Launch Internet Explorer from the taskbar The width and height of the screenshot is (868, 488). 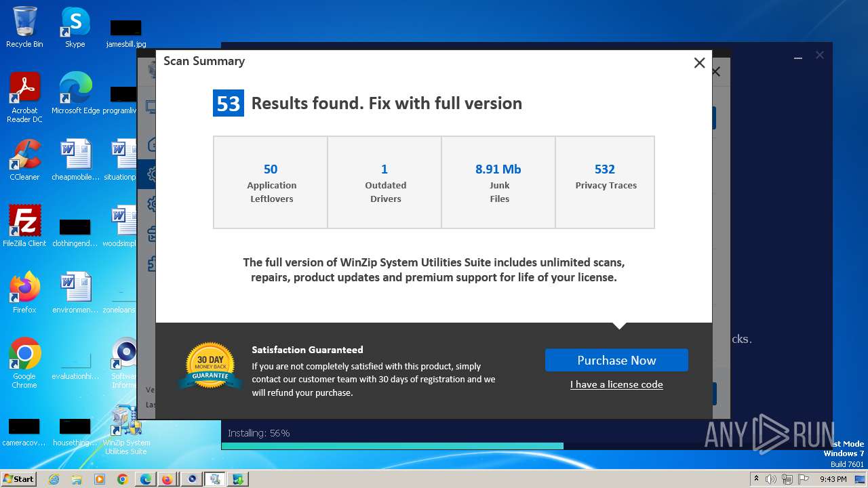click(54, 479)
